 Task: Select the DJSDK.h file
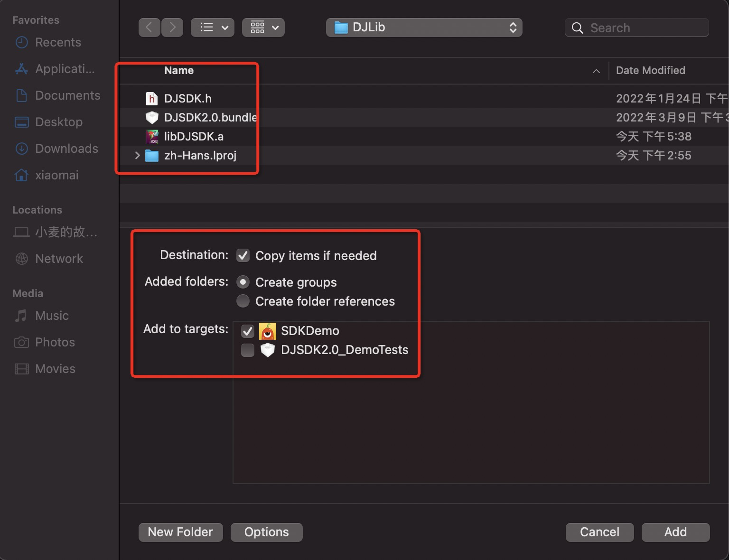(188, 98)
